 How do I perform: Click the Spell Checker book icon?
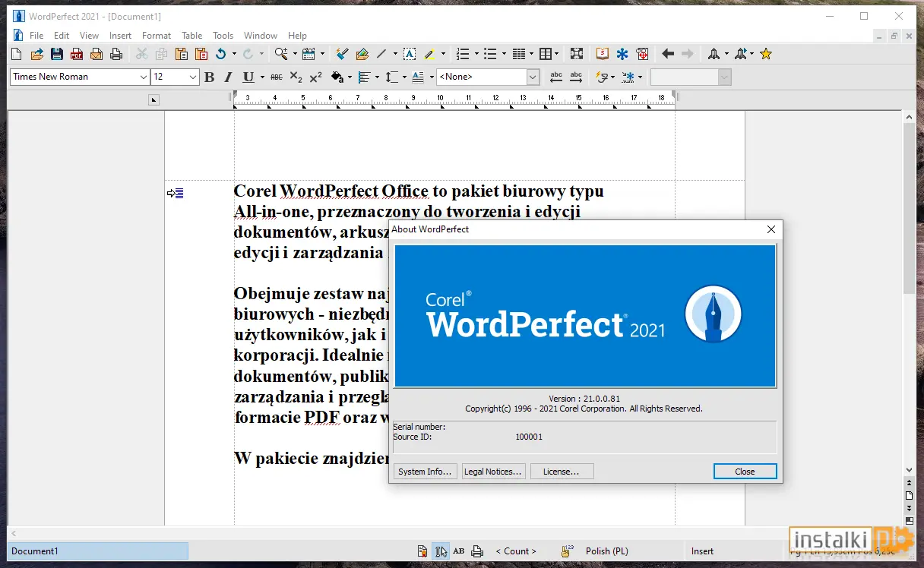click(x=602, y=54)
